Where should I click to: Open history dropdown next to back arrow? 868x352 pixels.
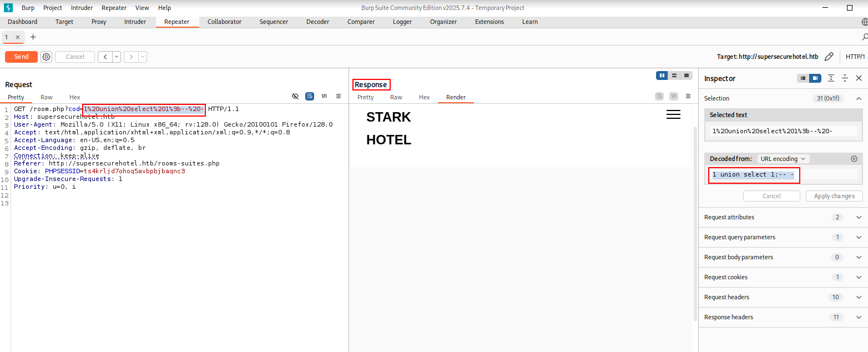[x=117, y=57]
